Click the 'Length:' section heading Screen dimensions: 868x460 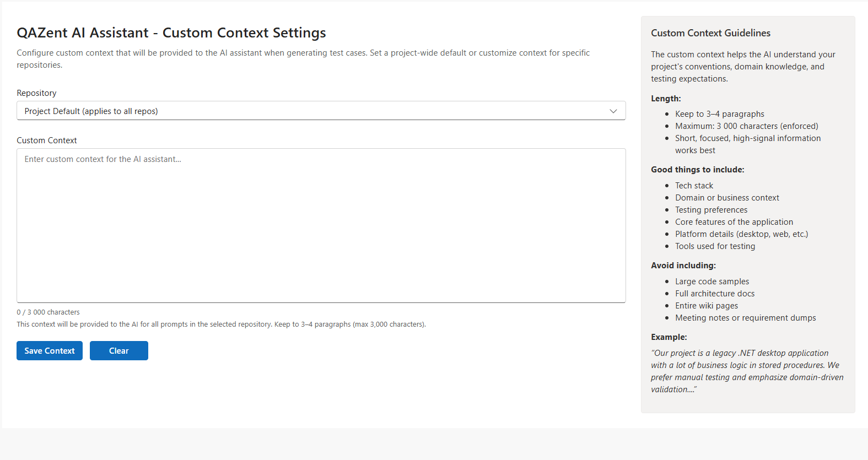click(666, 99)
